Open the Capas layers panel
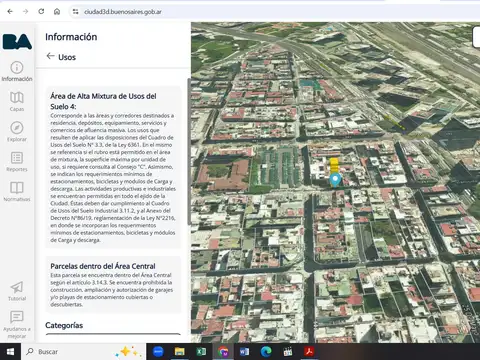 (17, 101)
